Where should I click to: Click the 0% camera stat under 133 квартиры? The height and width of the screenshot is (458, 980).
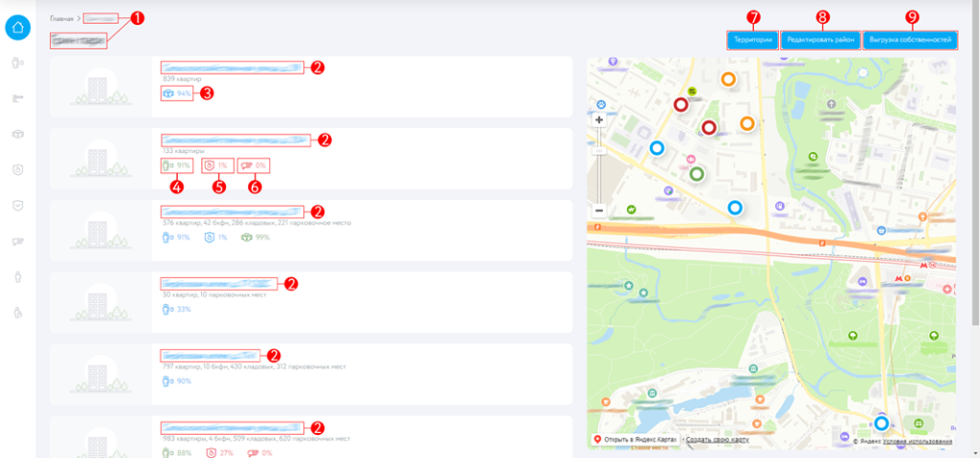coord(248,165)
